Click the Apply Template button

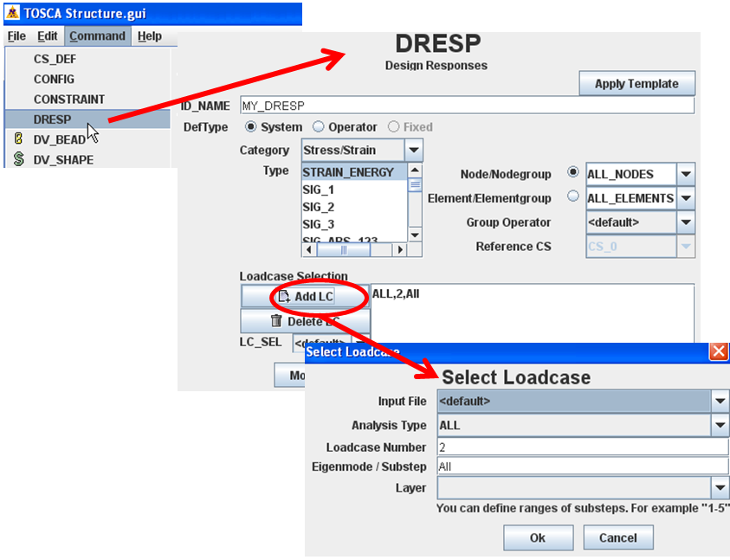(636, 84)
